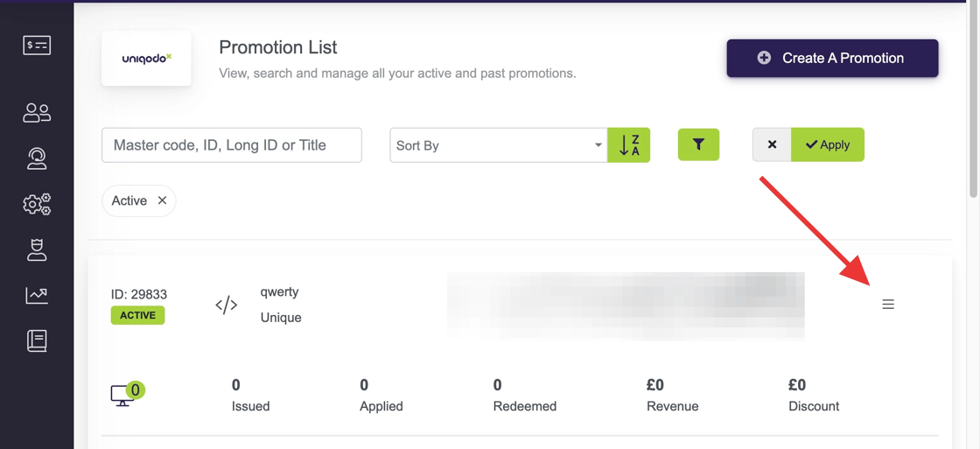Expand the Sort By dropdown

coord(498,145)
